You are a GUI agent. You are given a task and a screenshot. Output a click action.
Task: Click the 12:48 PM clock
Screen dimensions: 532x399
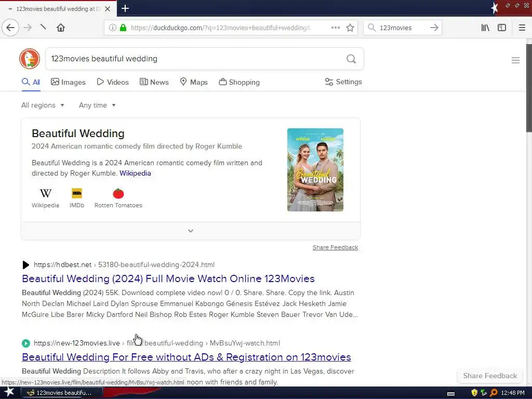coord(513,393)
